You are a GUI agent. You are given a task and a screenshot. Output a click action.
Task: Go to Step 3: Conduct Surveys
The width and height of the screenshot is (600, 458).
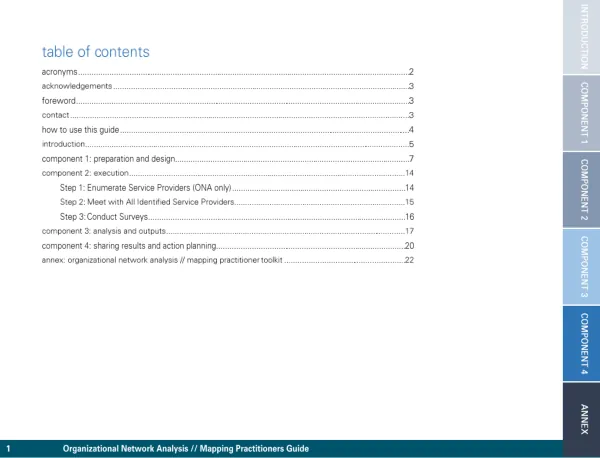[x=237, y=217]
